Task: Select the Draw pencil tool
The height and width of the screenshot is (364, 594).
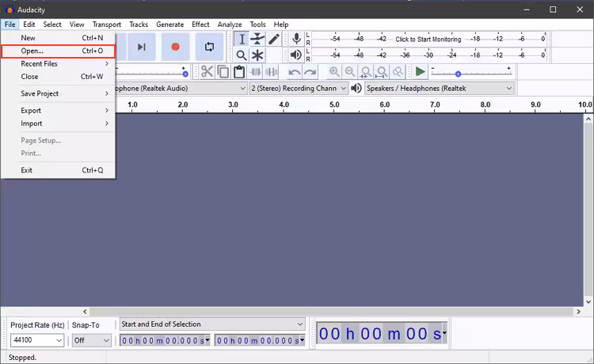Action: 274,39
